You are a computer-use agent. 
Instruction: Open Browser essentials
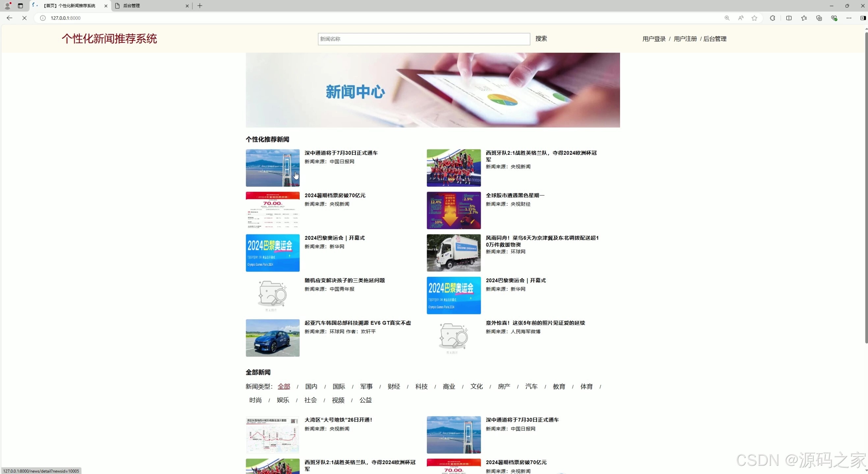834,18
